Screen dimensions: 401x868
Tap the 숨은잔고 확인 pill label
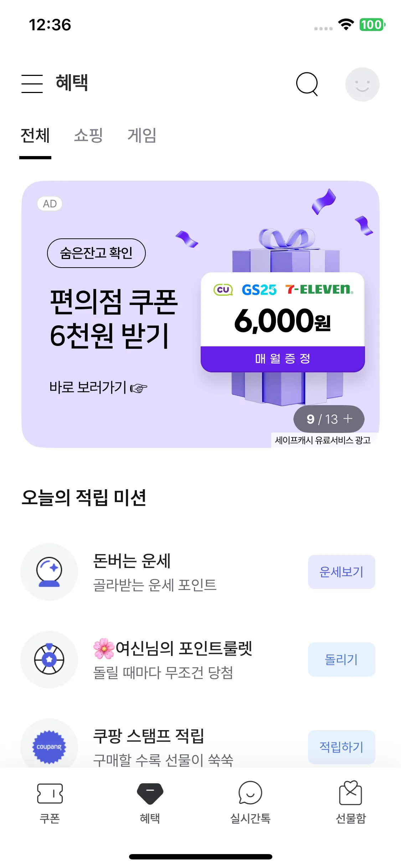click(96, 253)
